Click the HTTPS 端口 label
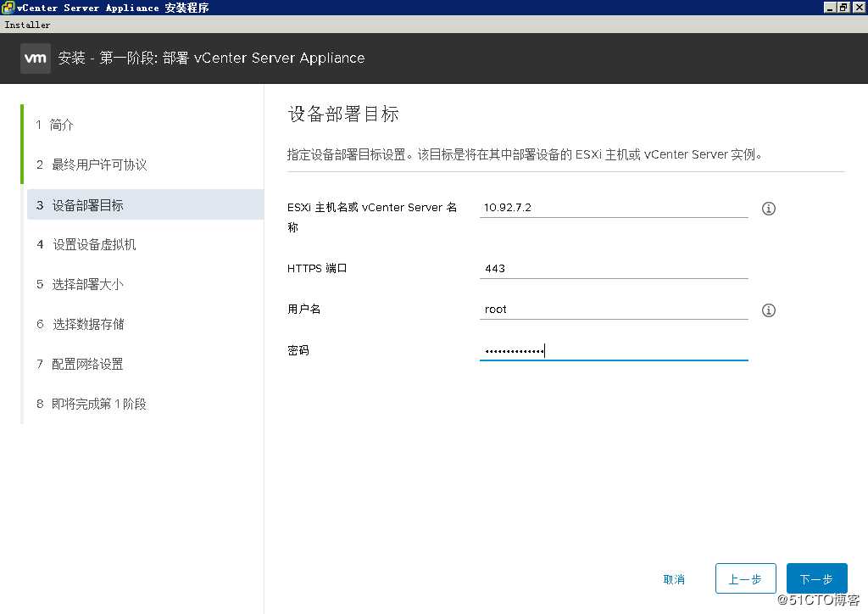This screenshot has width=868, height=614. click(317, 268)
